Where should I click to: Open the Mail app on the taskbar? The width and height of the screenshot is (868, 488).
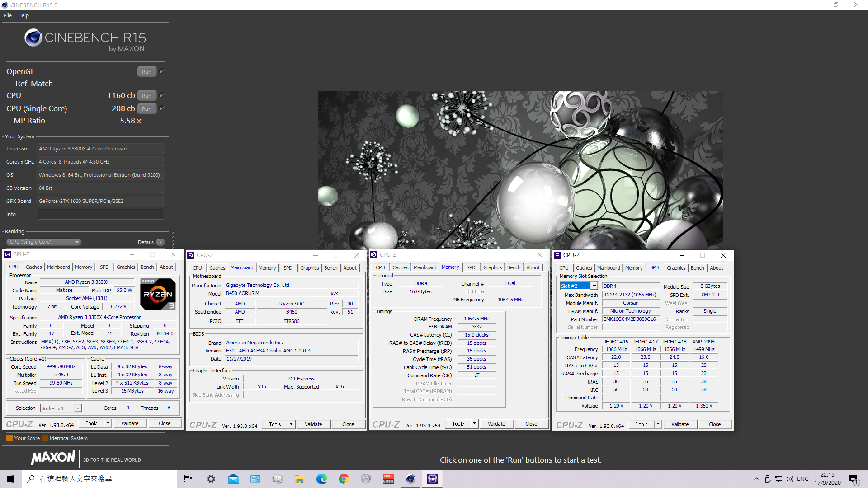pyautogui.click(x=233, y=479)
